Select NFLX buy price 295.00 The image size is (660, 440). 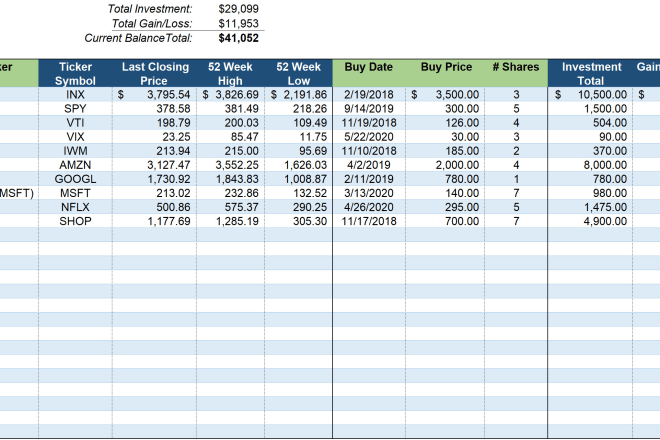[445, 207]
